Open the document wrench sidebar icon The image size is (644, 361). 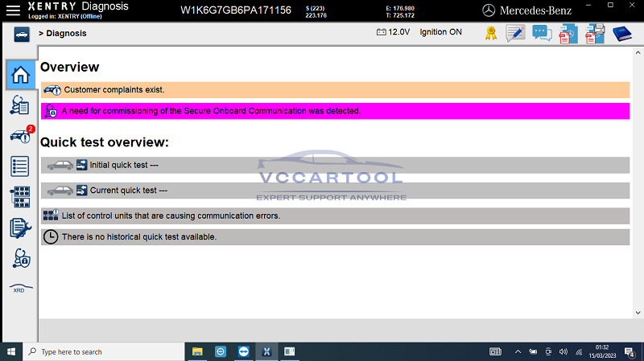tap(20, 228)
